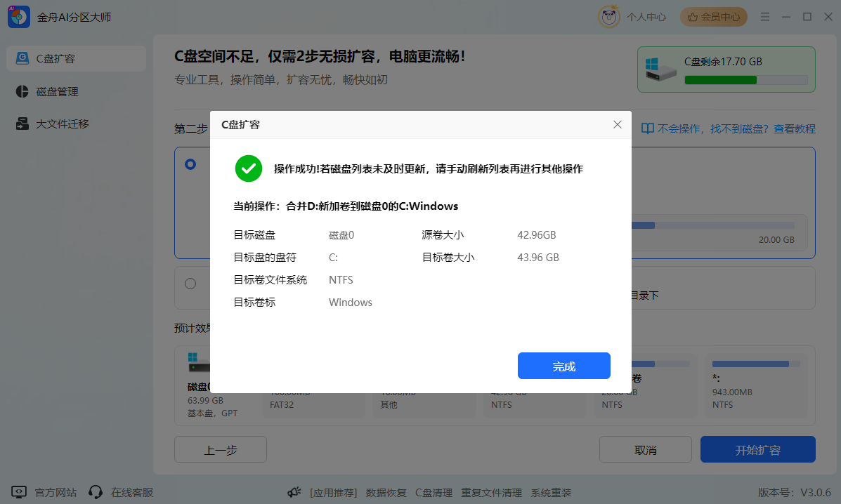Open 个人中心 avatar icon

(x=608, y=17)
